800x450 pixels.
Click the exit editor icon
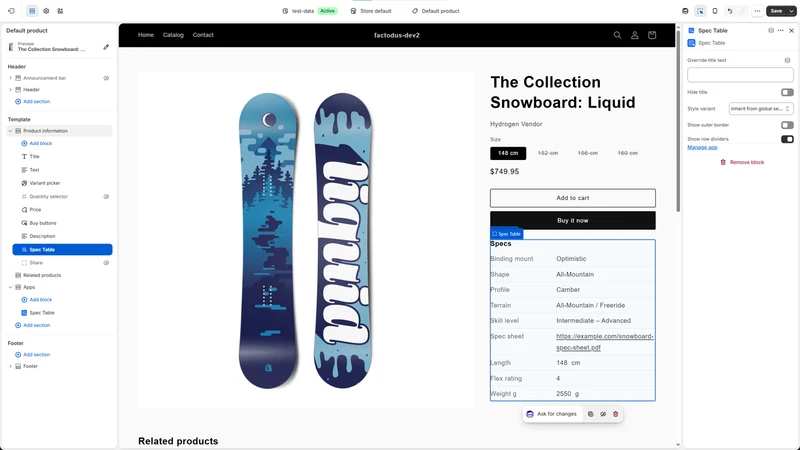point(11,11)
